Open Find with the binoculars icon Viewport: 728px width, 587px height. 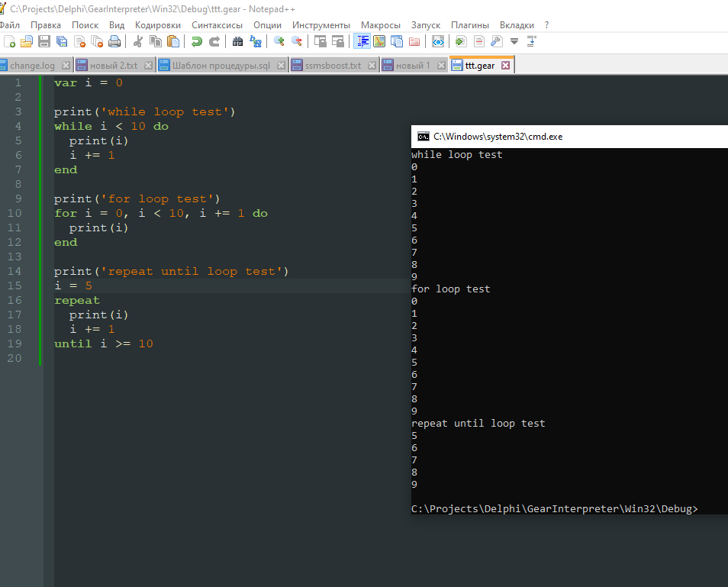coord(238,41)
